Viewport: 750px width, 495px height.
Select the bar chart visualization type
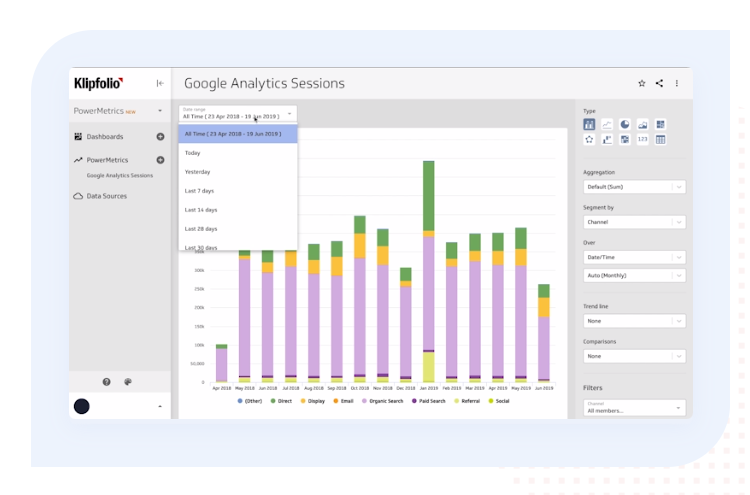[589, 125]
